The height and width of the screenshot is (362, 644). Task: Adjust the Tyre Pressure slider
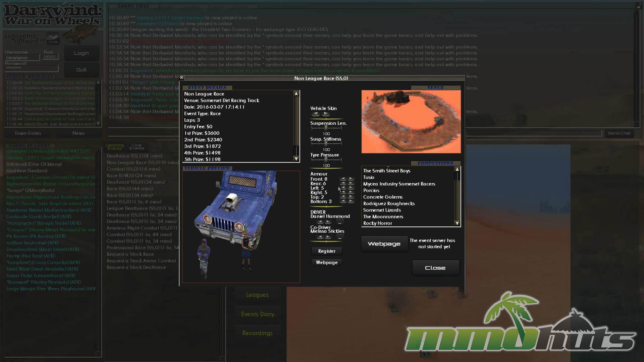coord(326,160)
